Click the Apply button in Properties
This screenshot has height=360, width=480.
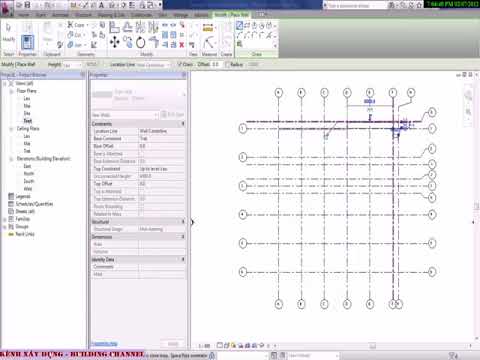[x=173, y=344]
